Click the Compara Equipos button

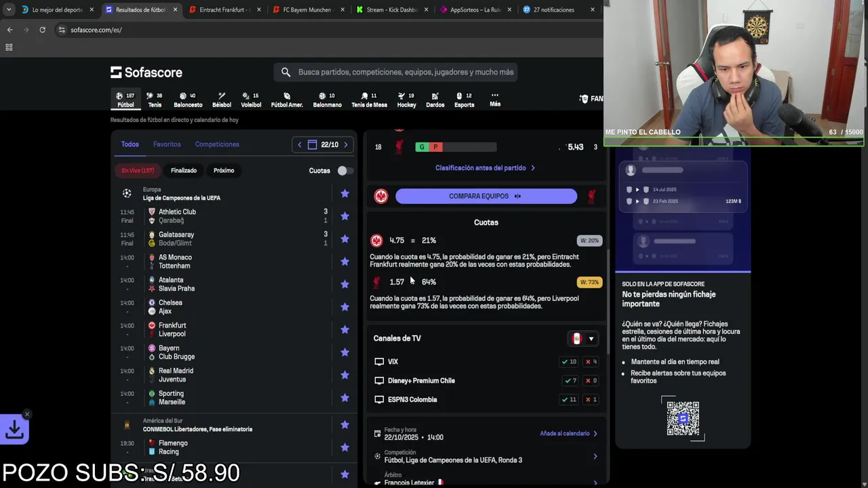click(486, 196)
